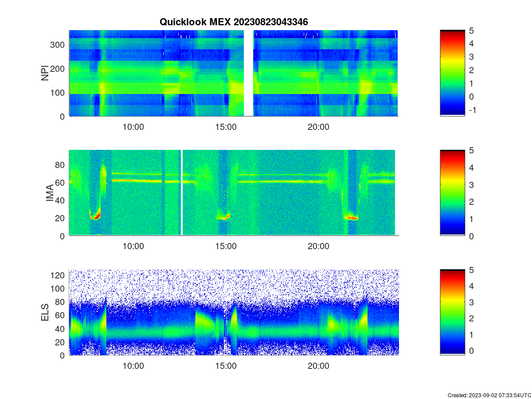
Task: Click the 100 tick on the NPI y-axis
Action: point(59,92)
